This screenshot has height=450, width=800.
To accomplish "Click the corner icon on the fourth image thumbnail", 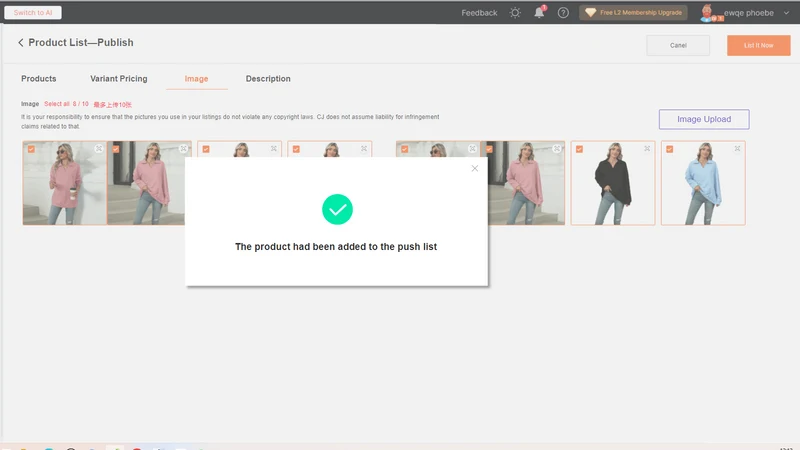I will (x=364, y=148).
